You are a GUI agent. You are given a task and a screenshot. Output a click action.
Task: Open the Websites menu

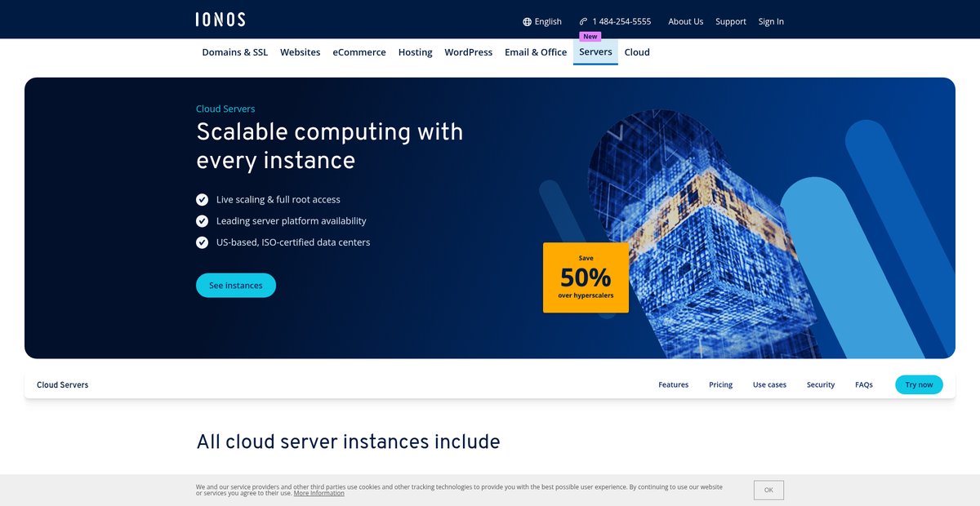pos(301,52)
